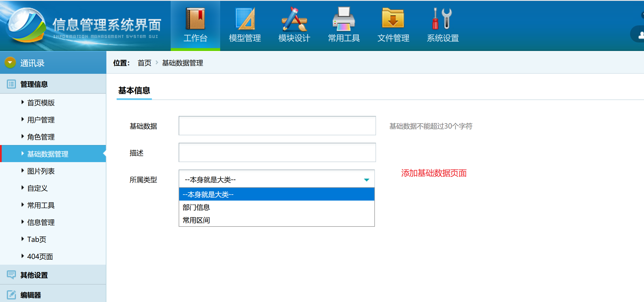Image resolution: width=644 pixels, height=302 pixels.
Task: Open 文件管理 download folder icon
Action: pos(393,18)
